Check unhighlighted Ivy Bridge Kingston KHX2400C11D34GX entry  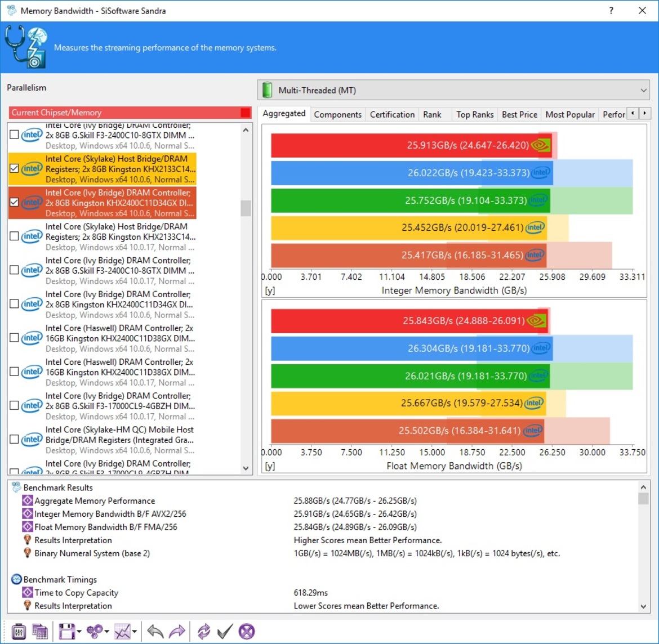pyautogui.click(x=14, y=304)
